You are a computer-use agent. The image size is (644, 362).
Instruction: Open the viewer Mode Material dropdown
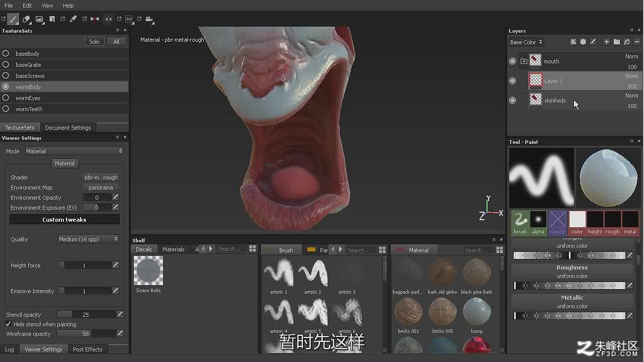point(74,151)
